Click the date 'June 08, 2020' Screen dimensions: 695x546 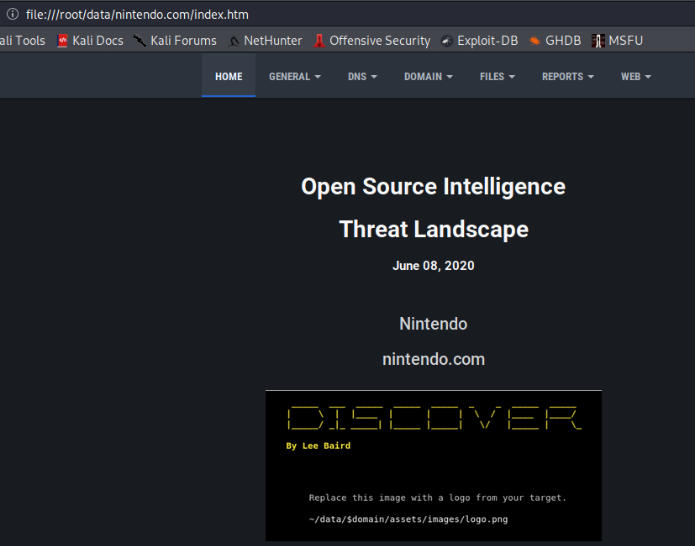pyautogui.click(x=433, y=265)
